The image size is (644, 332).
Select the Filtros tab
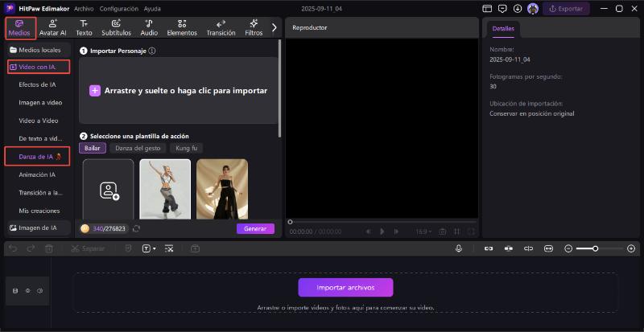pyautogui.click(x=254, y=28)
